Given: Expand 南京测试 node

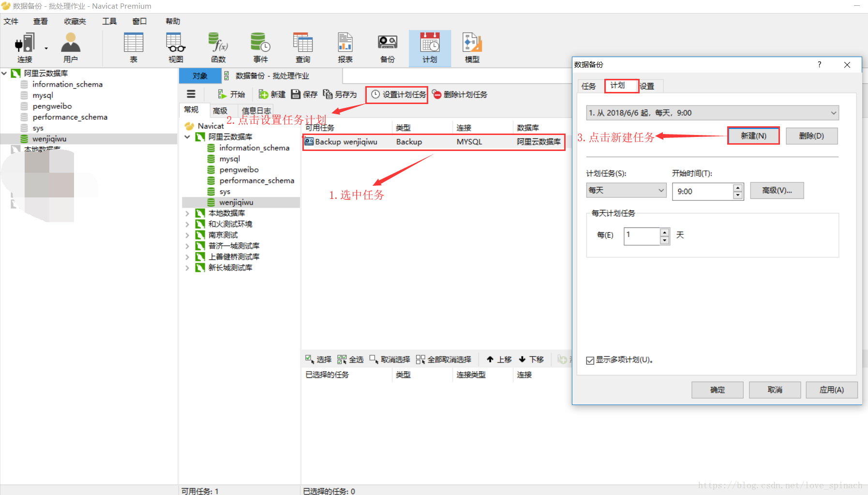Looking at the screenshot, I should pyautogui.click(x=187, y=235).
